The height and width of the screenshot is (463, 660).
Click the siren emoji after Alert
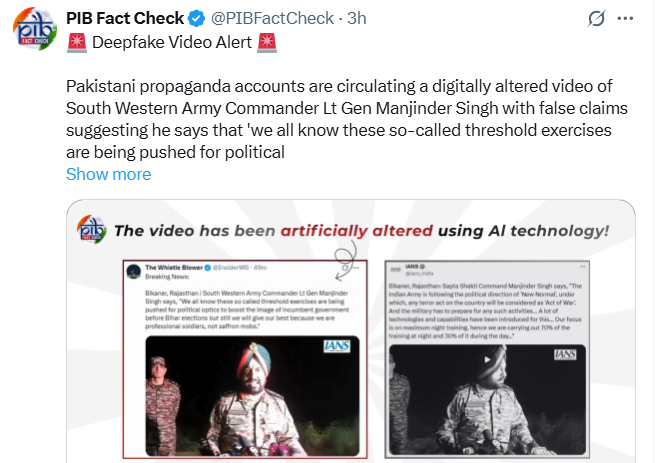tap(265, 42)
